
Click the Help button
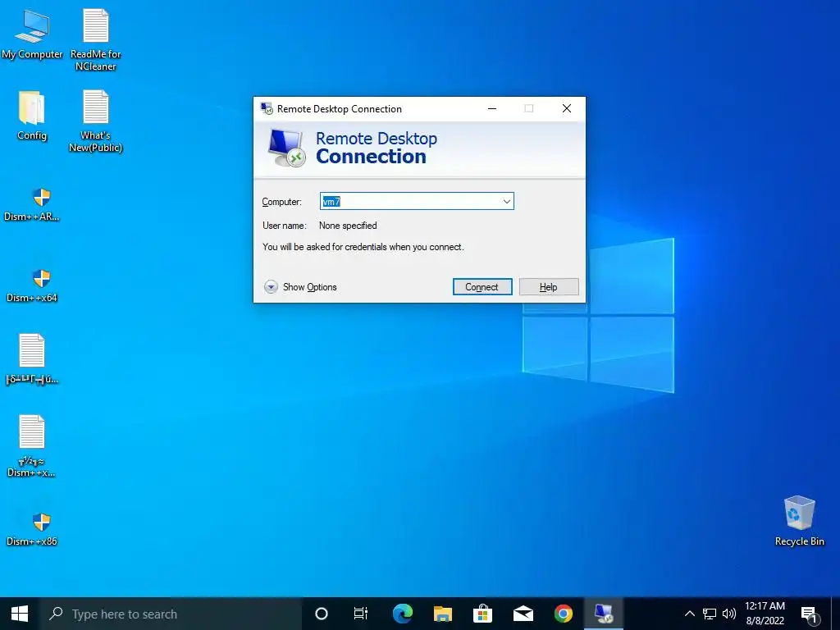point(549,286)
